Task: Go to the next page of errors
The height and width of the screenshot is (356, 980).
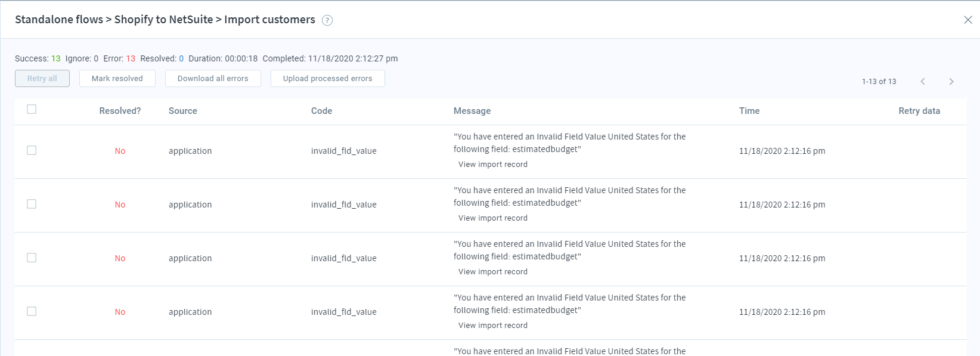Action: (x=951, y=81)
